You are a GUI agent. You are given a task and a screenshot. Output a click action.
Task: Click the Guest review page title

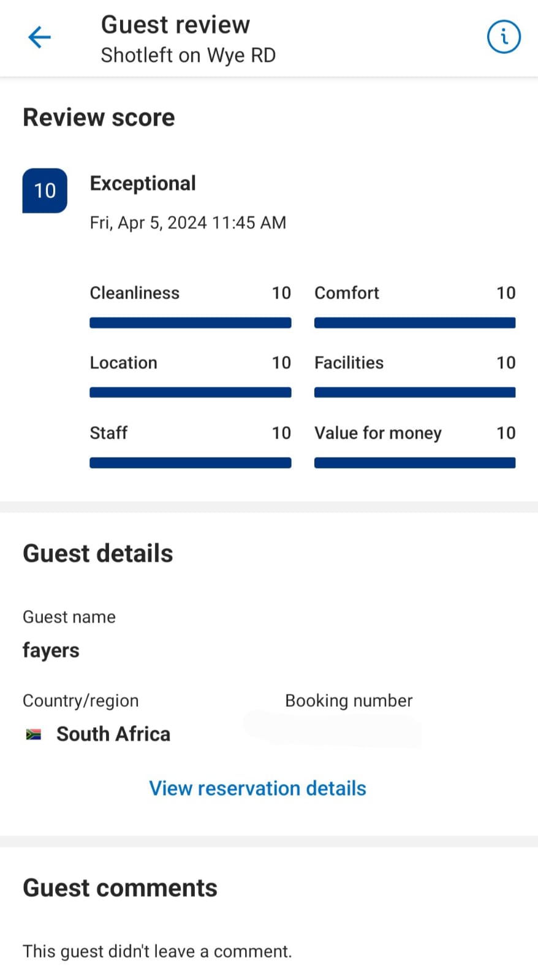(x=175, y=25)
